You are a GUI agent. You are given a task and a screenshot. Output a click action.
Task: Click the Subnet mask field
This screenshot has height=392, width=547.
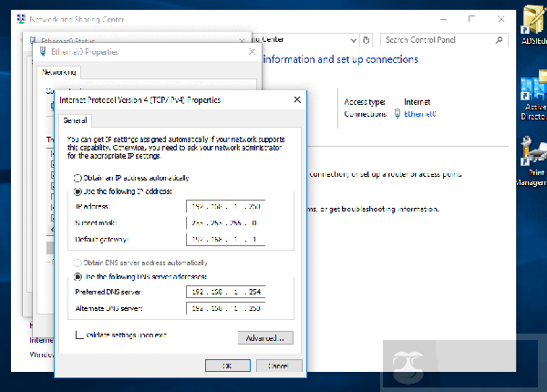click(x=225, y=222)
